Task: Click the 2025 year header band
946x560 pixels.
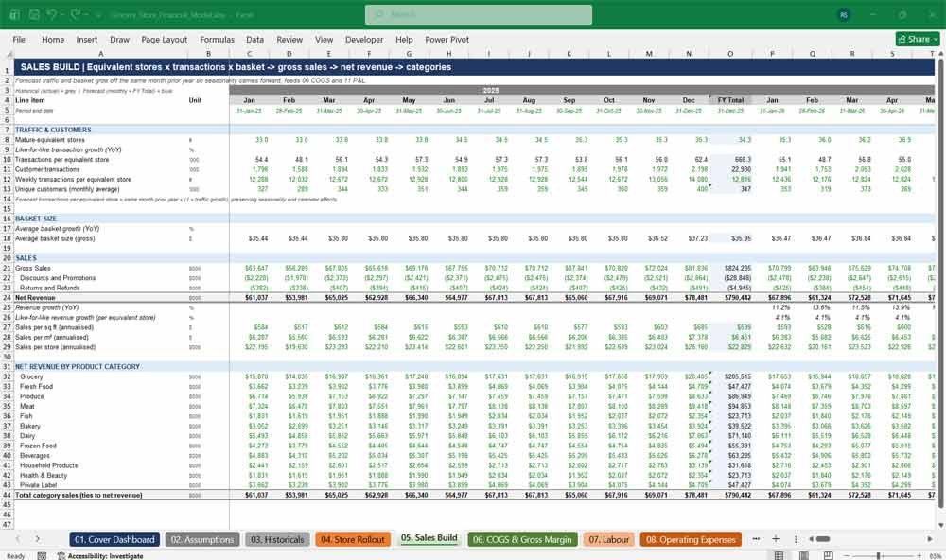Action: (x=490, y=90)
